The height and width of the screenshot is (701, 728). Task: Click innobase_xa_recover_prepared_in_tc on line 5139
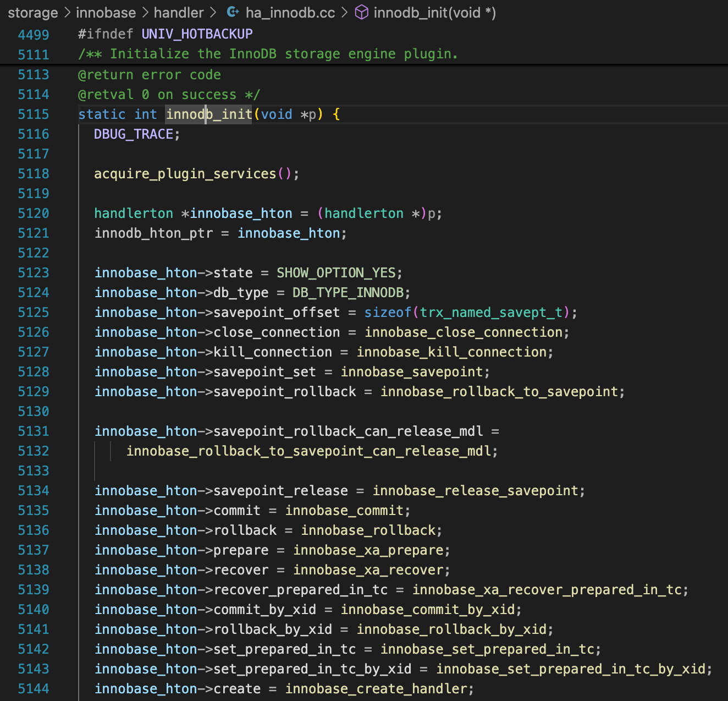tap(547, 590)
